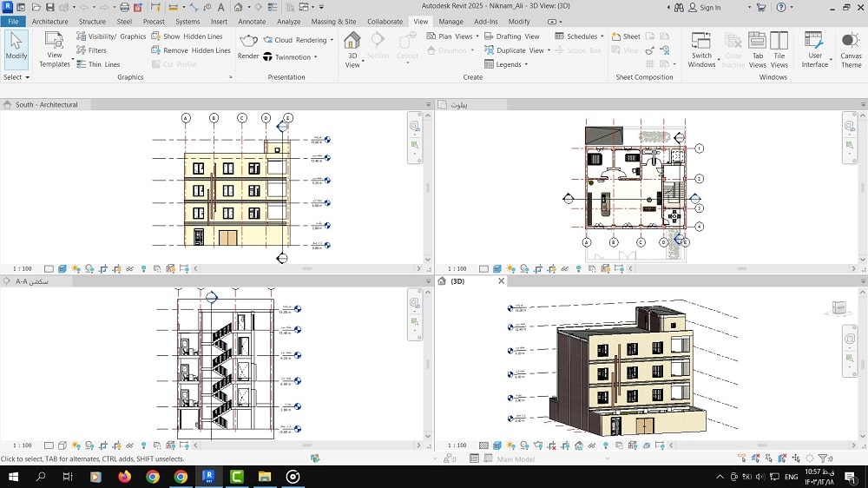Open Chrome from the Windows taskbar
This screenshot has height=488, width=868.
coord(153,477)
